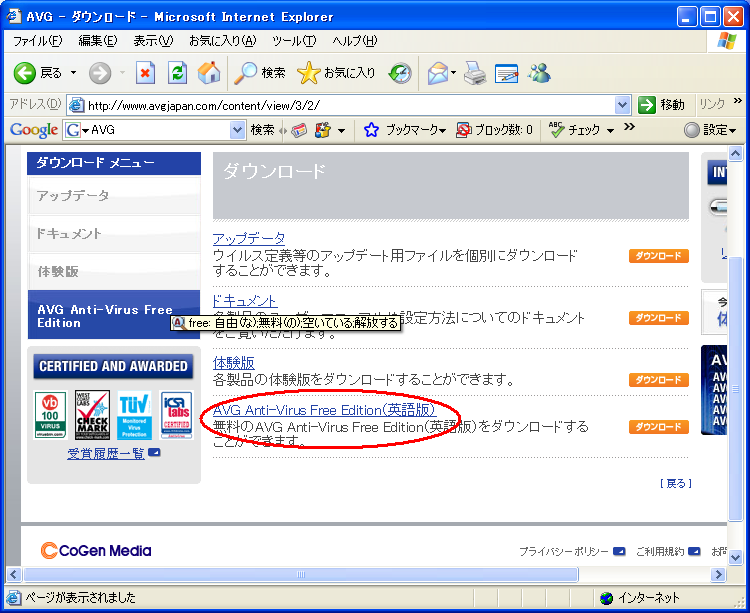Click orange download button for アップデータ

[659, 256]
